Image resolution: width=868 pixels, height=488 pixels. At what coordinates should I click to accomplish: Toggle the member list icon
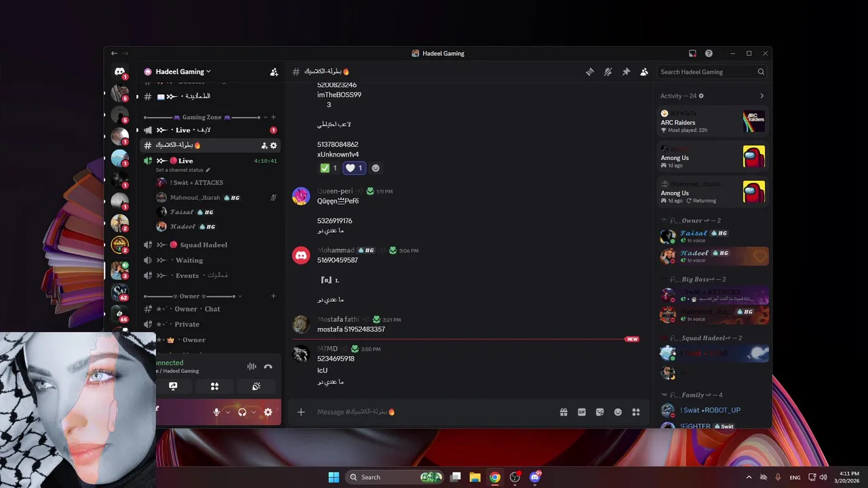pos(644,72)
